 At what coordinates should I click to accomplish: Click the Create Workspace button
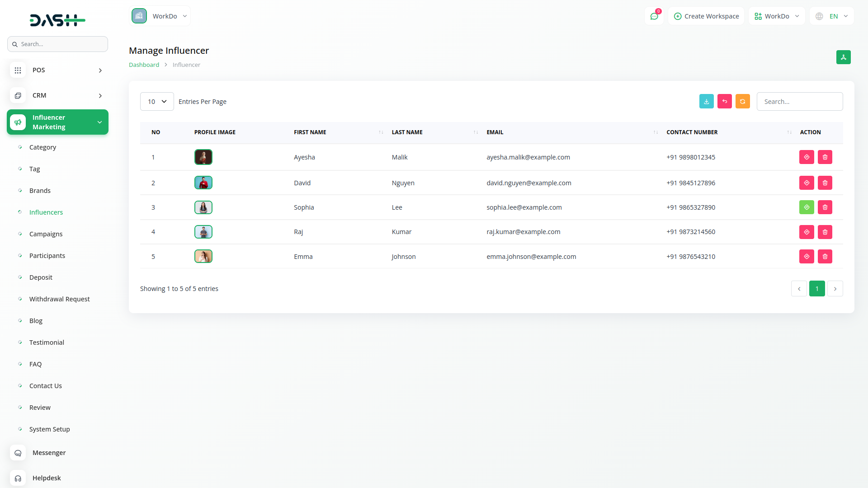706,16
